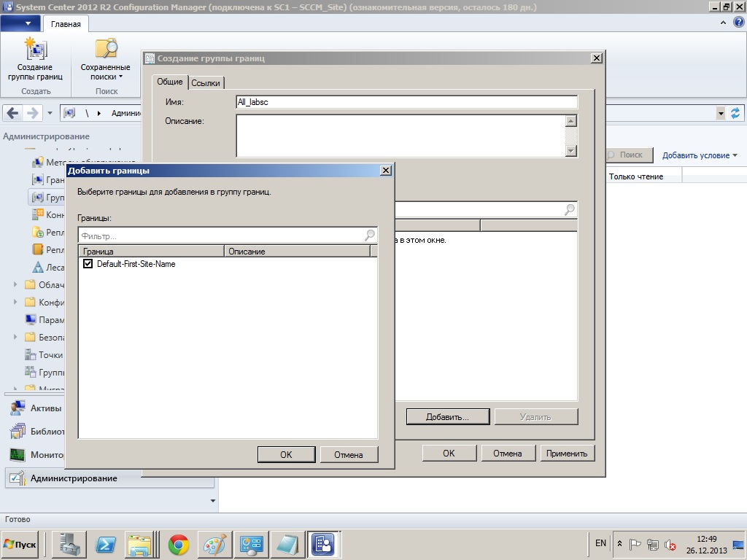Sort by the Граница column header
Viewport: 747px width, 560px height.
(152, 251)
